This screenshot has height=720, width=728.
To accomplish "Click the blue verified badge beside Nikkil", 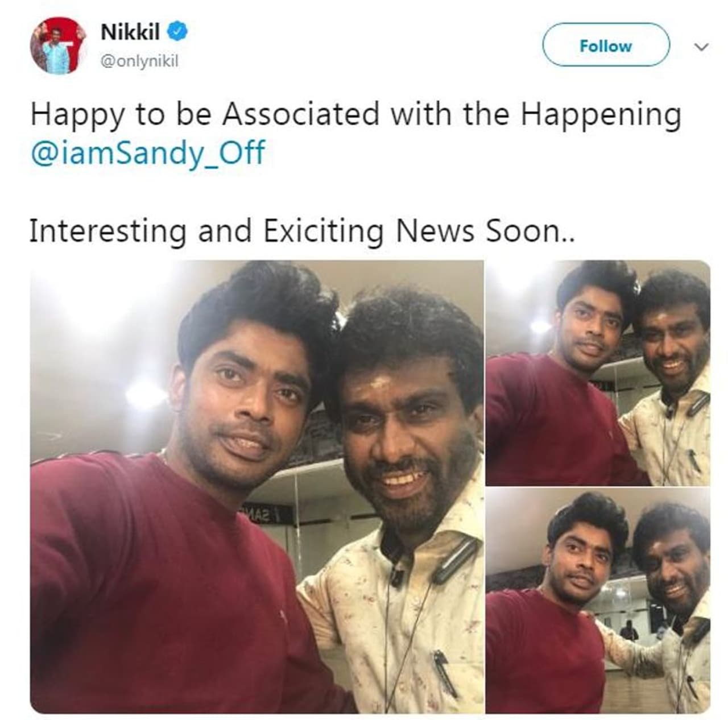I will click(x=179, y=32).
